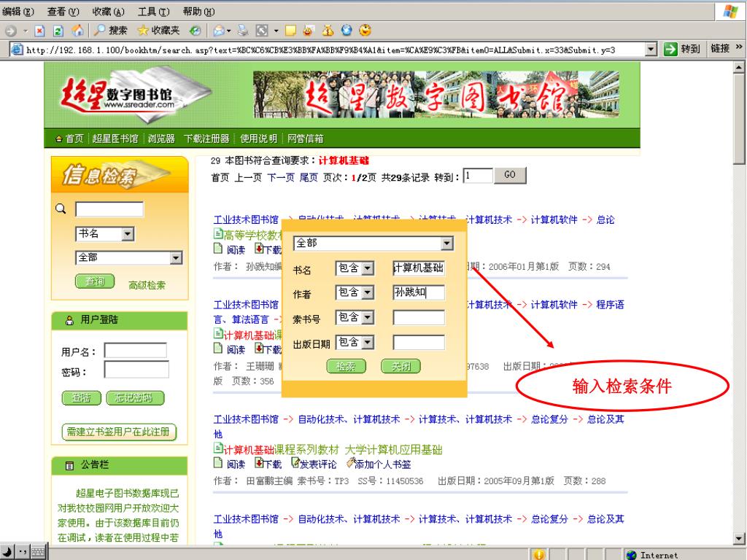Viewport: 747px width, 560px height.
Task: Click the yellow note toolbar icon
Action: click(x=290, y=31)
